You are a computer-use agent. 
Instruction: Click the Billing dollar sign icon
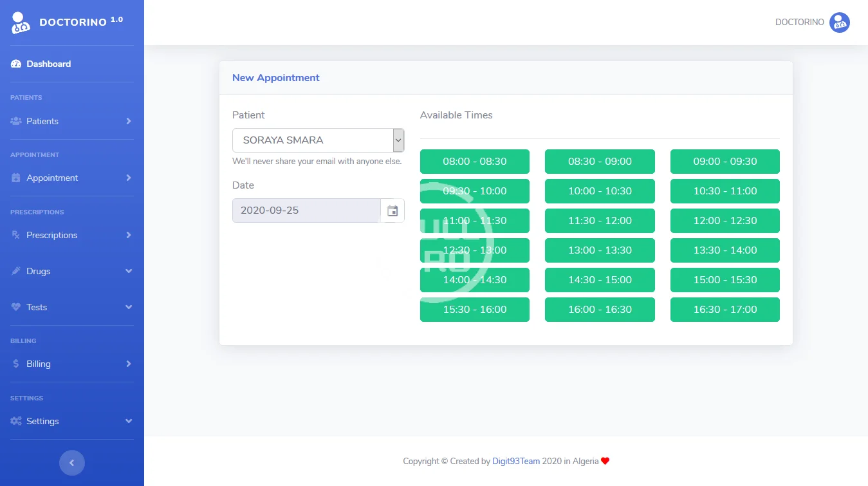[x=16, y=364]
